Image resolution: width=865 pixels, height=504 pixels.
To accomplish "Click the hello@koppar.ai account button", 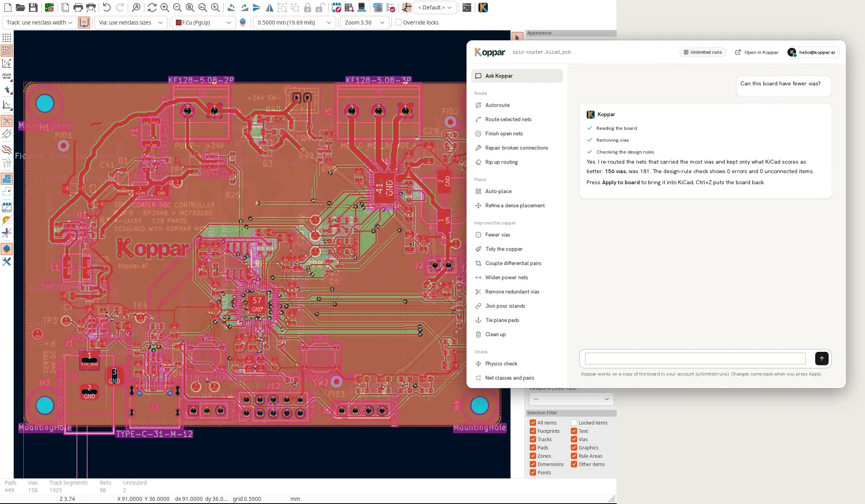I will (812, 52).
